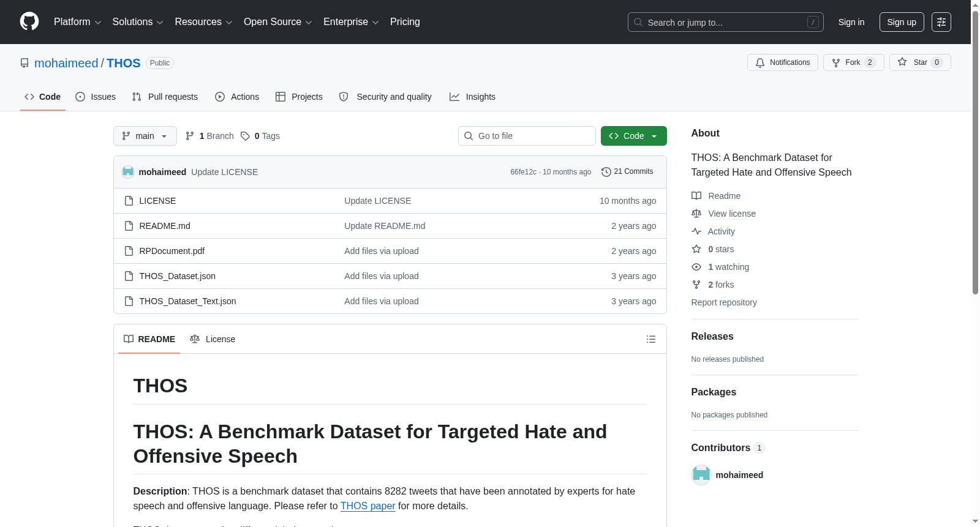Open the global navigation settings icon
980x527 pixels.
click(941, 22)
